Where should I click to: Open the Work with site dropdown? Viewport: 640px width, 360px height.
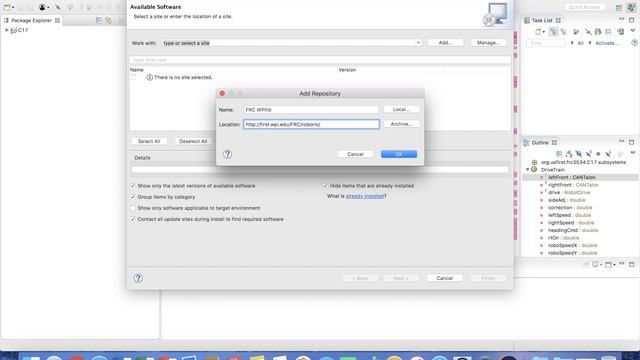pos(418,43)
